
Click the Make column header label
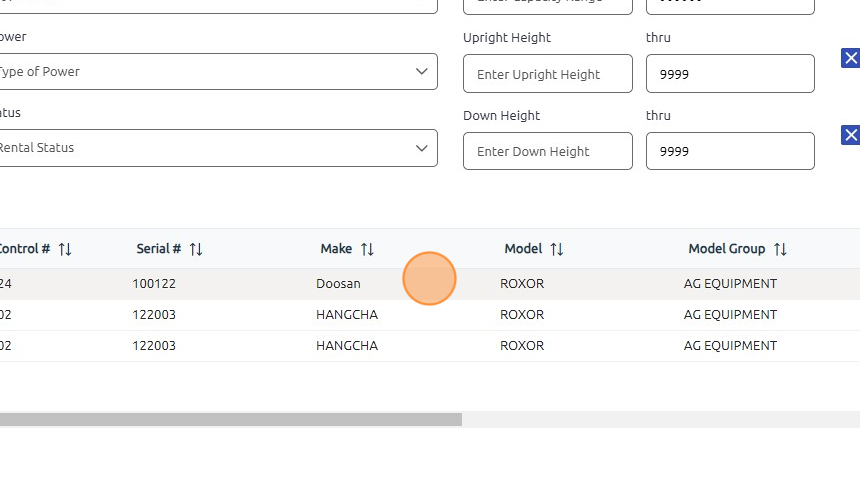pos(336,249)
